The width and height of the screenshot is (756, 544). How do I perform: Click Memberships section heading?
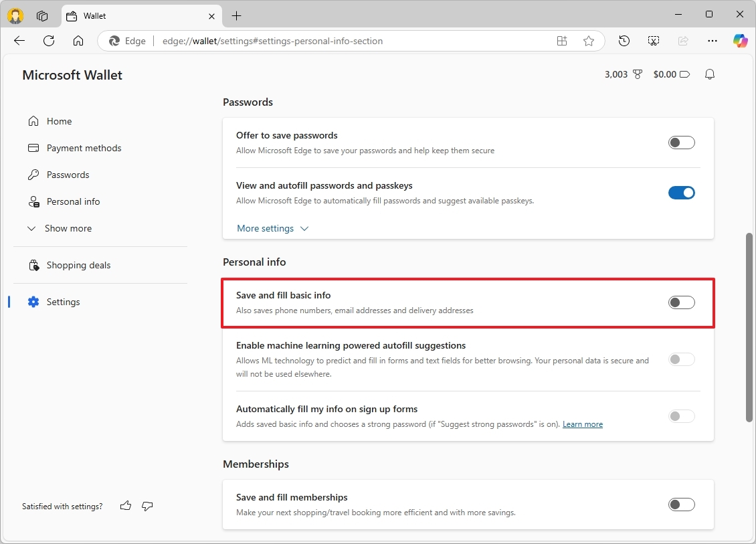click(x=256, y=464)
